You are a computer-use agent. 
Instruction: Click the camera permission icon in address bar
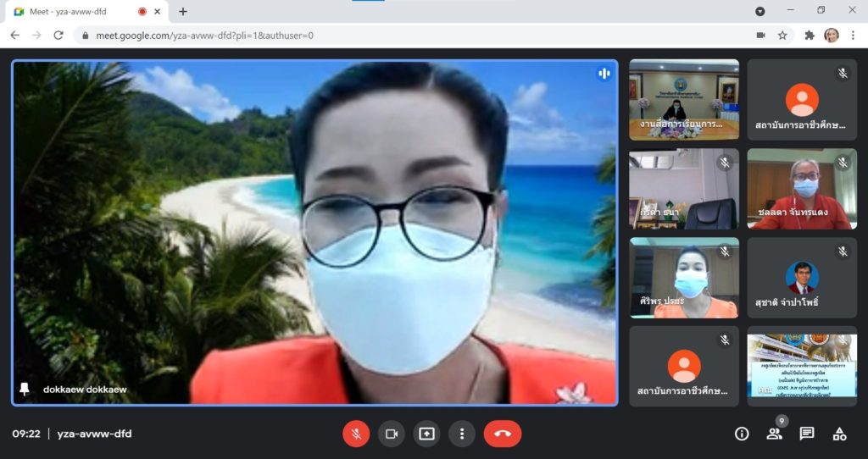pyautogui.click(x=760, y=36)
